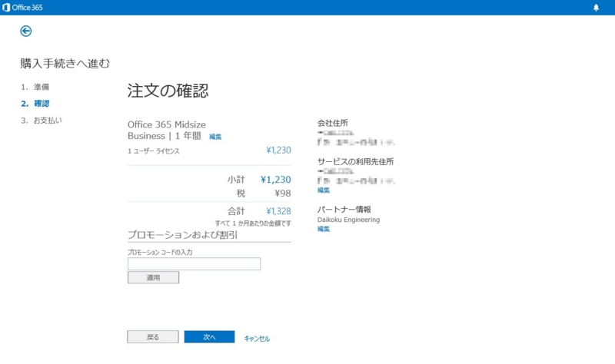Cancel the order via キャンセル link
The height and width of the screenshot is (364, 615).
[257, 339]
